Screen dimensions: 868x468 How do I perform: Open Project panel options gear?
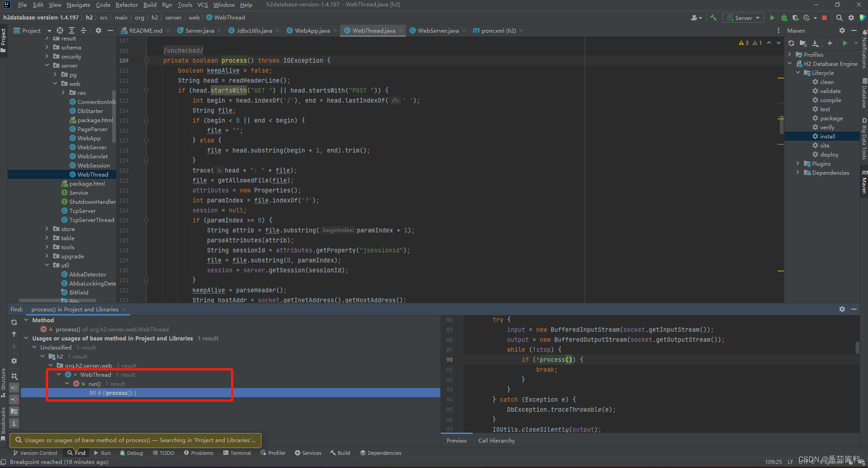point(99,30)
